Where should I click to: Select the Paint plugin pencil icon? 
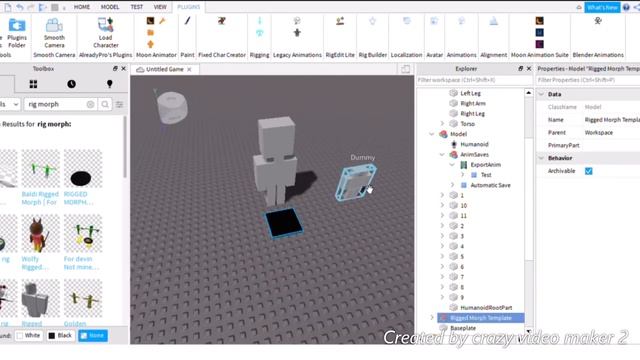(x=187, y=21)
